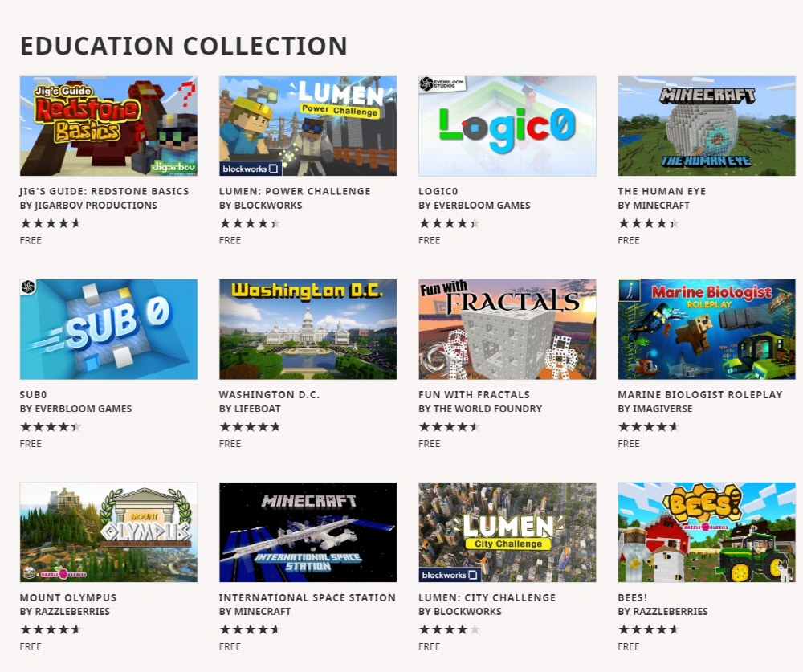Screen dimensions: 803x672
Task: Click the star rating under Bees!
Action: (x=648, y=629)
